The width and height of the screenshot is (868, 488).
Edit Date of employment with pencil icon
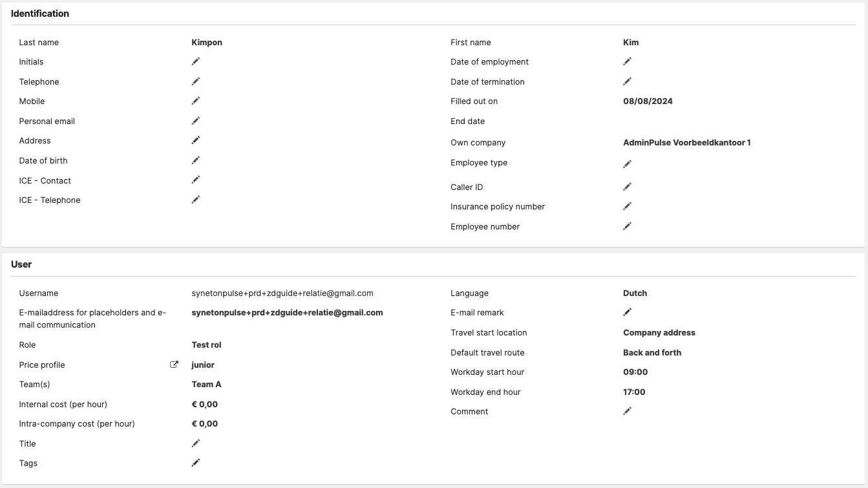coord(627,61)
